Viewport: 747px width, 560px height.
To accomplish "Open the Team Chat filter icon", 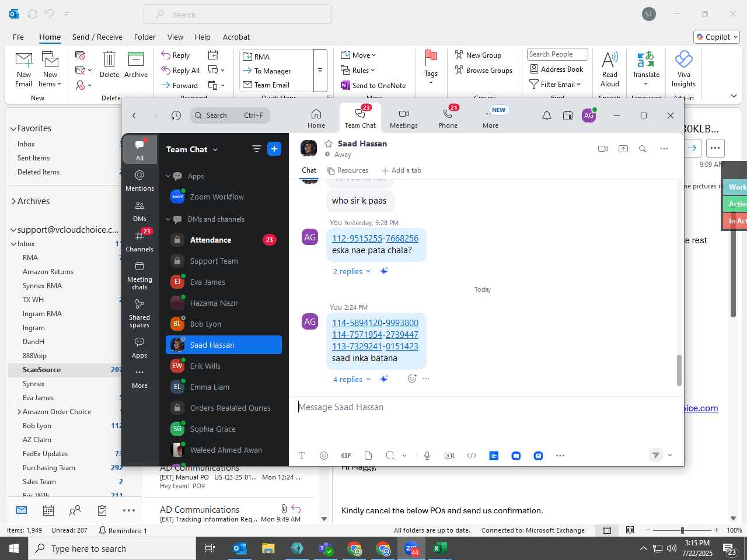I will pyautogui.click(x=256, y=149).
